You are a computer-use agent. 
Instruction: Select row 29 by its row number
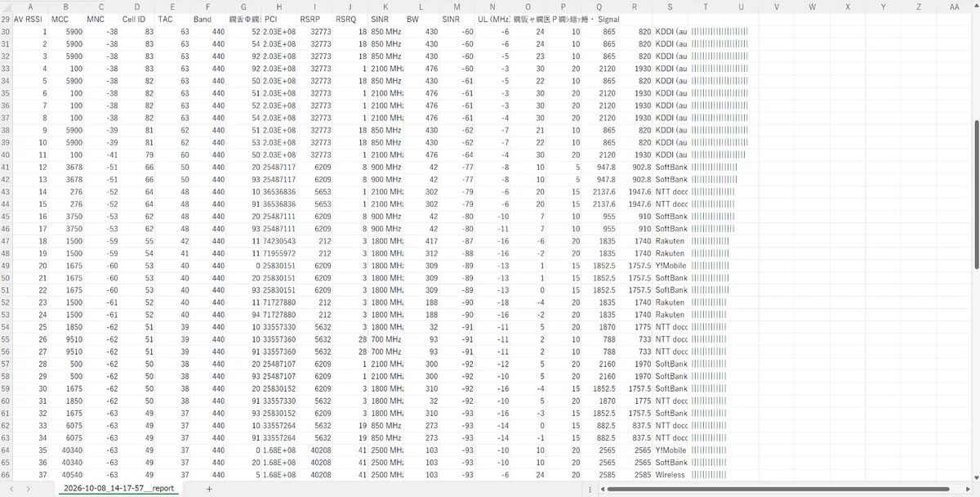click(x=6, y=19)
